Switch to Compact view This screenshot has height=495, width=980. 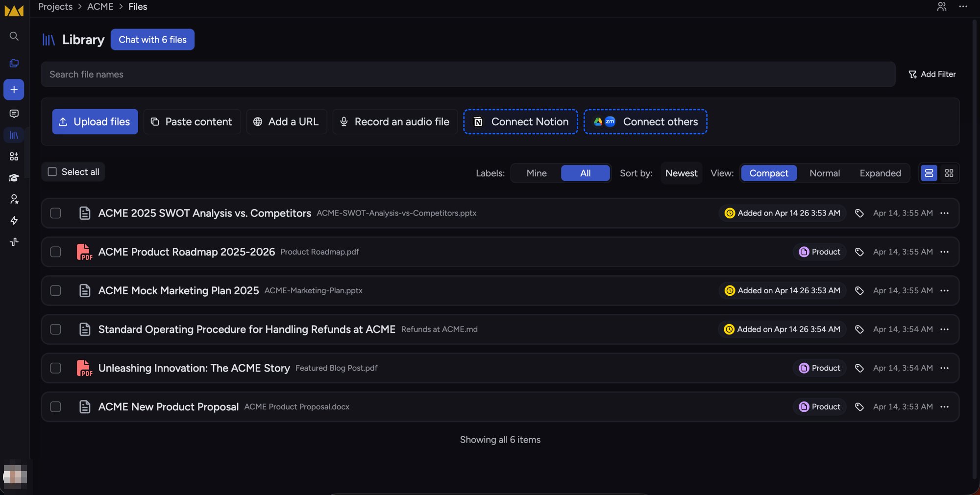pos(769,173)
